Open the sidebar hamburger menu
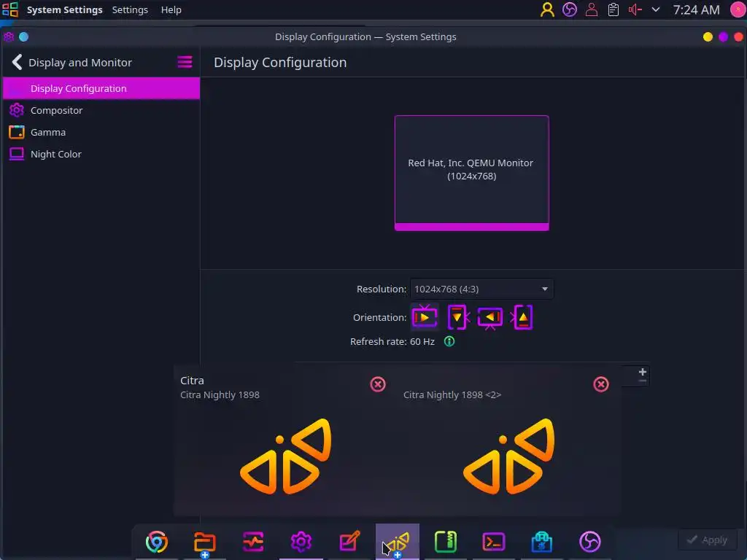 point(185,62)
